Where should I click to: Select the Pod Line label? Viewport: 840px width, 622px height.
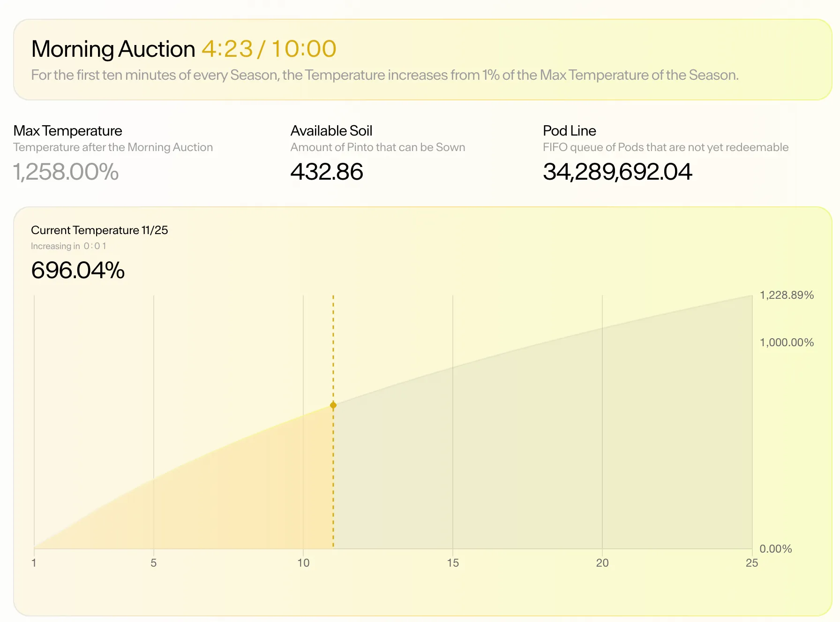click(x=570, y=130)
